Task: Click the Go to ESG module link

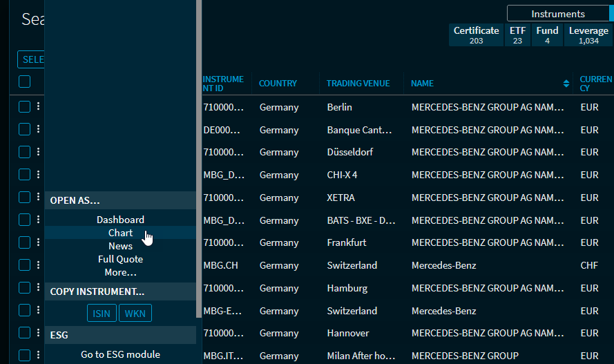Action: 120,354
